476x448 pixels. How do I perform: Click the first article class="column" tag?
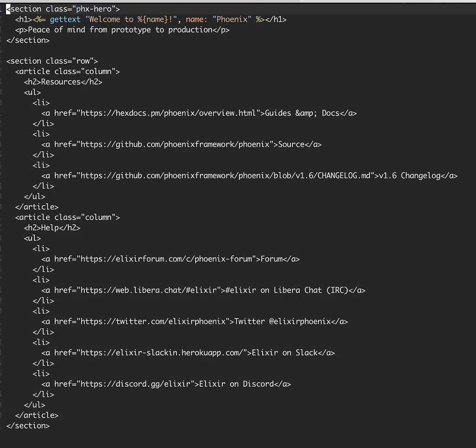click(x=67, y=71)
